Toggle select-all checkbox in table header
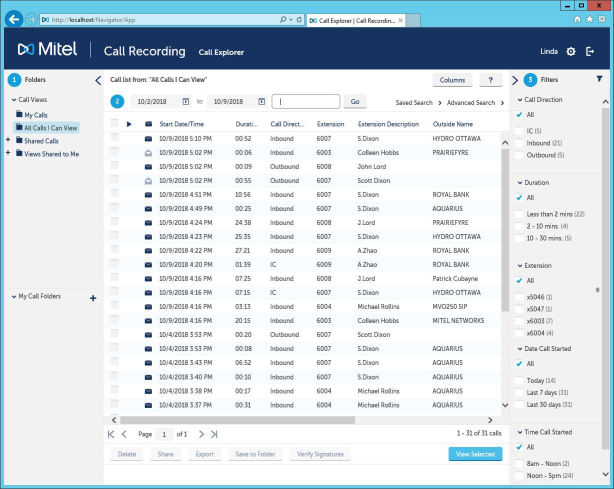614x489 pixels. [x=114, y=123]
